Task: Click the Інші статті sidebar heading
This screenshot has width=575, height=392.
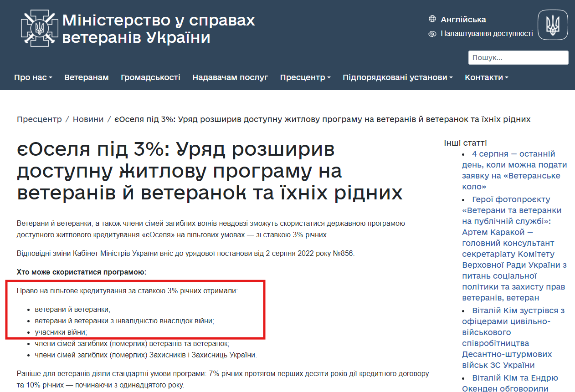Action: 465,143
